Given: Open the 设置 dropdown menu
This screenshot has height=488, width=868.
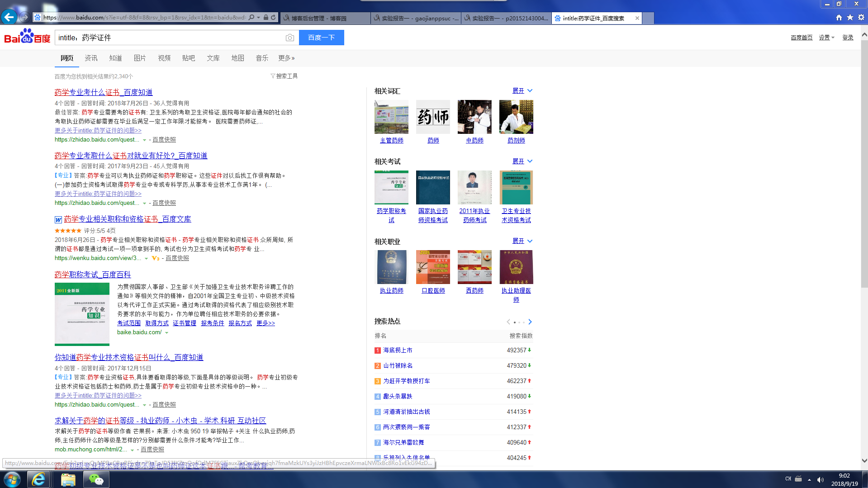Looking at the screenshot, I should click(827, 38).
